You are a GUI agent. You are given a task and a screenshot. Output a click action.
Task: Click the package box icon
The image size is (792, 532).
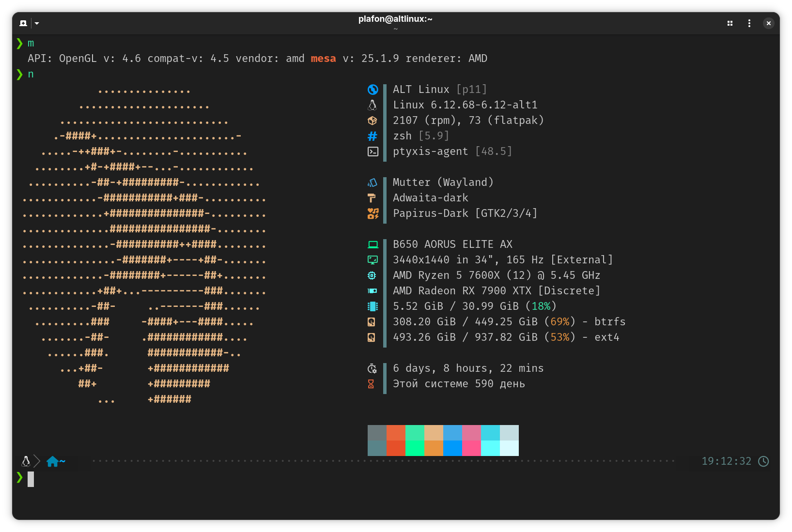click(373, 121)
